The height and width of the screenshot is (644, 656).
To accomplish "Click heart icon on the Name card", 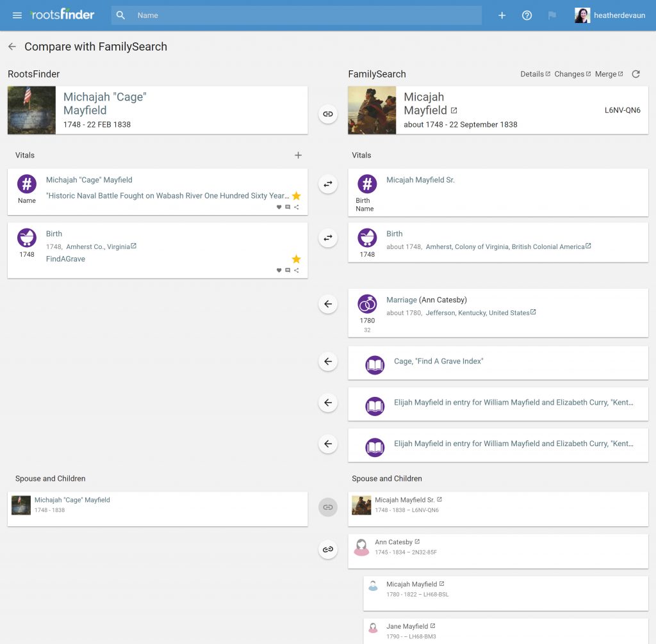I will (x=279, y=207).
